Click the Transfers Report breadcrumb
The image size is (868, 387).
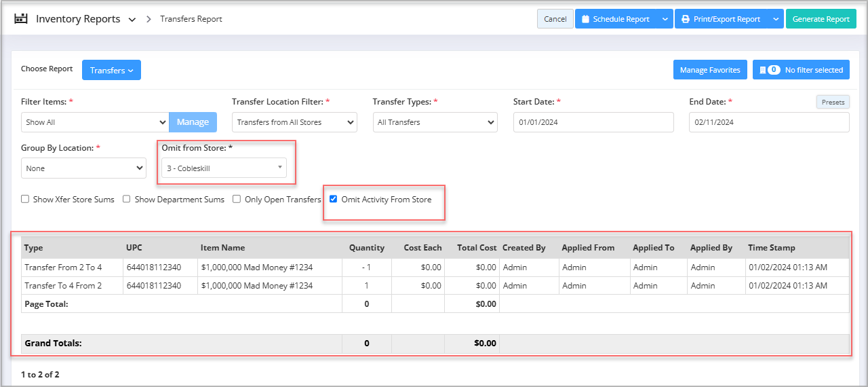tap(191, 19)
